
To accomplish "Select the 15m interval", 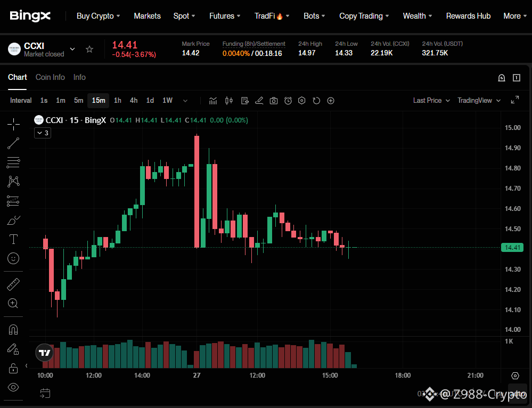I will (99, 101).
